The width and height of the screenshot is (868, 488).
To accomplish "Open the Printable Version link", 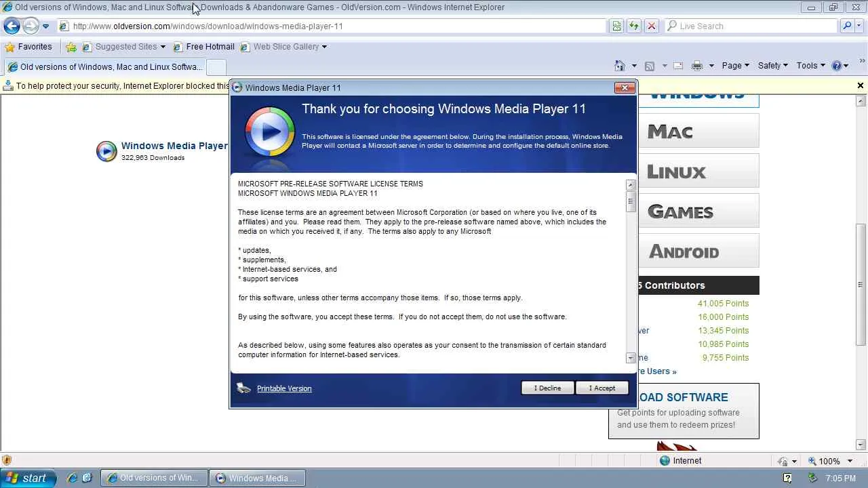I will (284, 388).
